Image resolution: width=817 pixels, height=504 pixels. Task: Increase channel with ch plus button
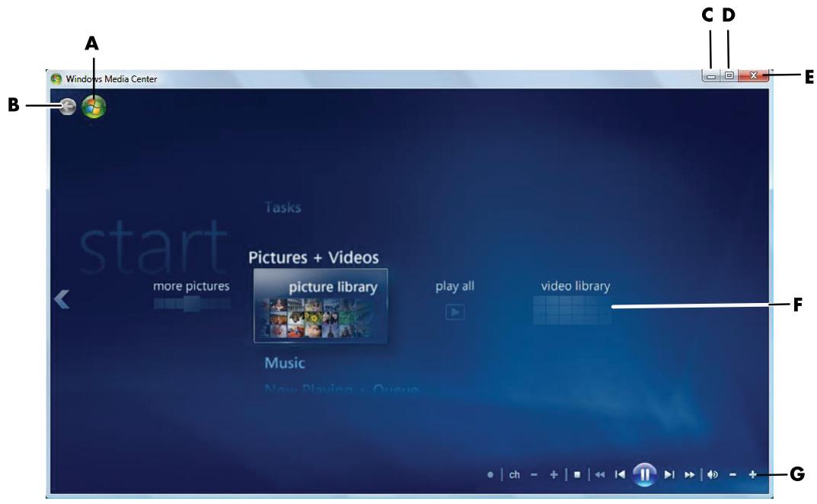coord(554,475)
